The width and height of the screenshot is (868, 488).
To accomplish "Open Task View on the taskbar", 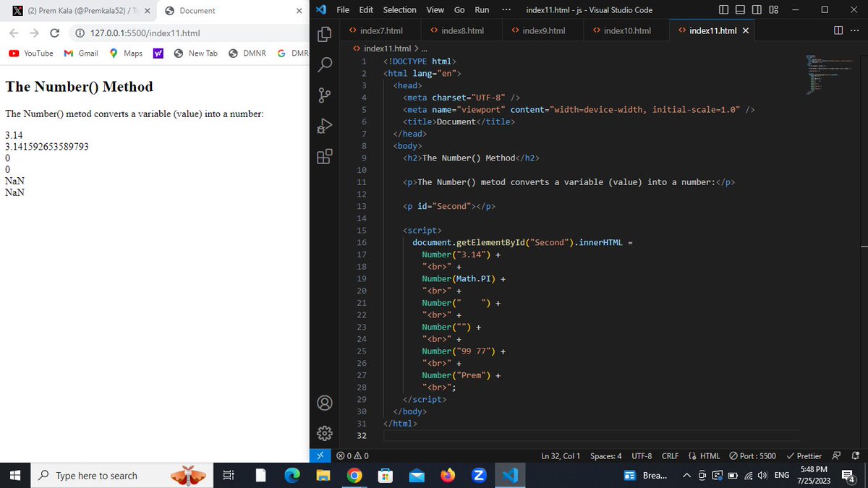I will click(228, 475).
